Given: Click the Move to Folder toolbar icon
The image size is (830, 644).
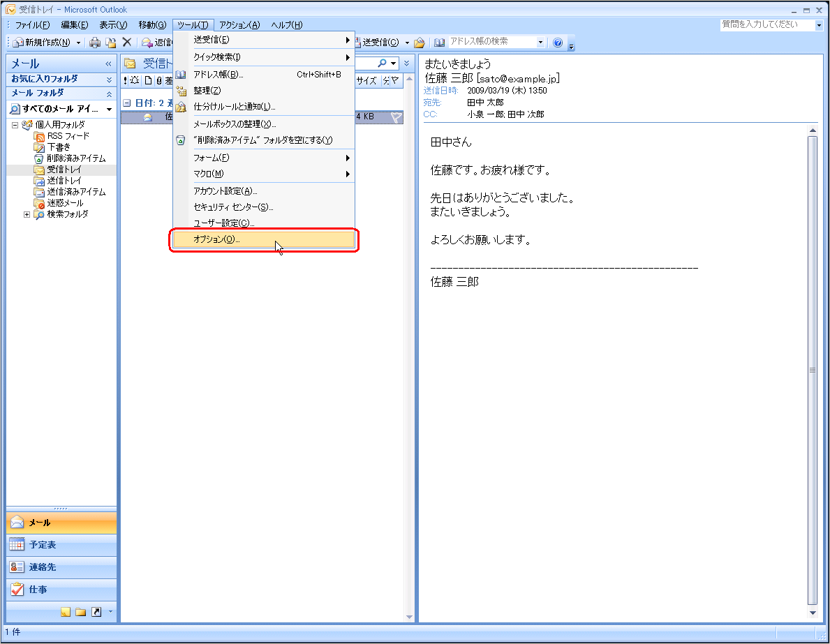Looking at the screenshot, I should (x=110, y=43).
